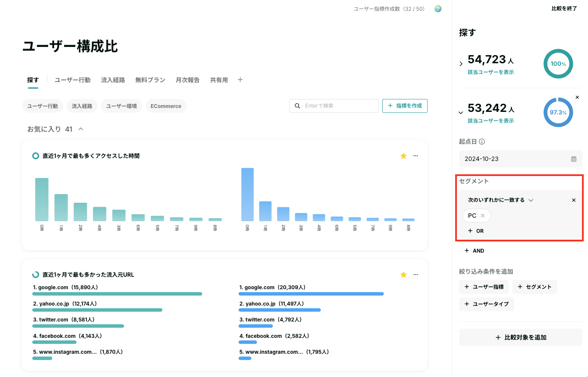Switch to the ユーザー行動 tab
The image size is (588, 377).
[x=73, y=80]
